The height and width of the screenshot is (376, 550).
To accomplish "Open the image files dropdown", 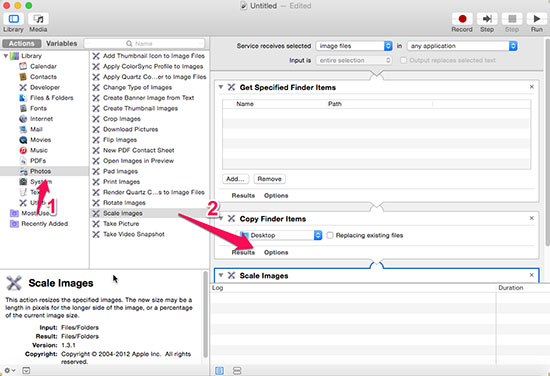I will coord(354,46).
